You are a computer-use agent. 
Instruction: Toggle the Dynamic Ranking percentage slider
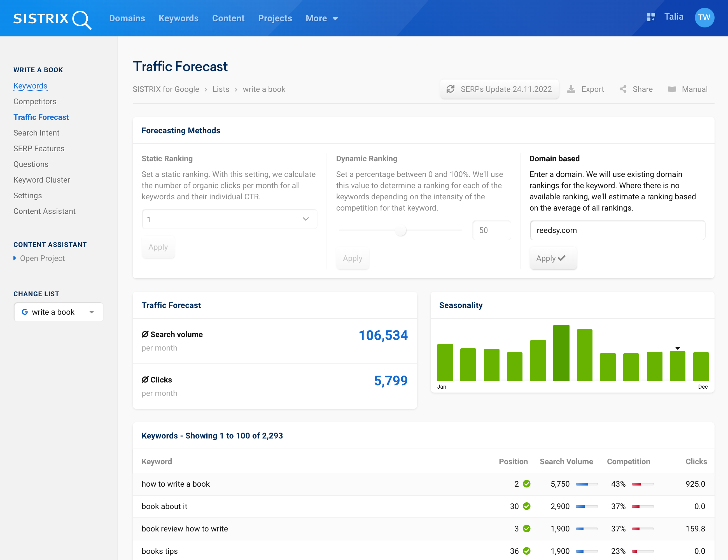tap(401, 230)
